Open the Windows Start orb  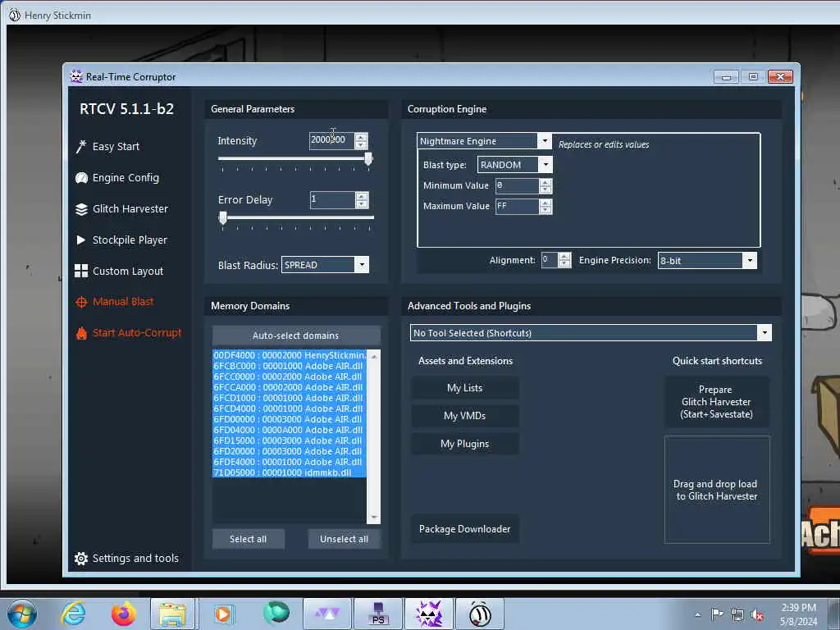(22, 614)
